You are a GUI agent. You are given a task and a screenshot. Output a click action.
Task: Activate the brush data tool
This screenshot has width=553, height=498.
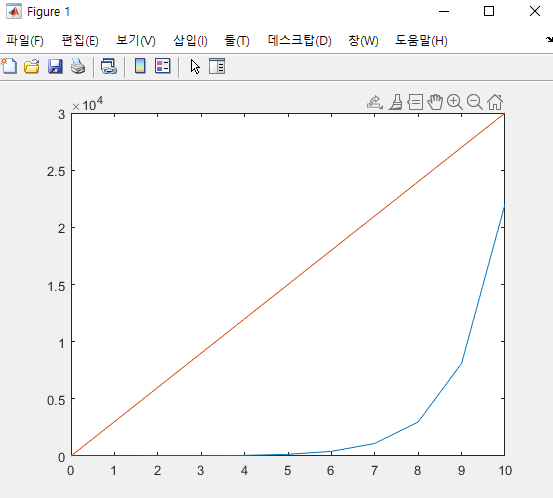396,102
